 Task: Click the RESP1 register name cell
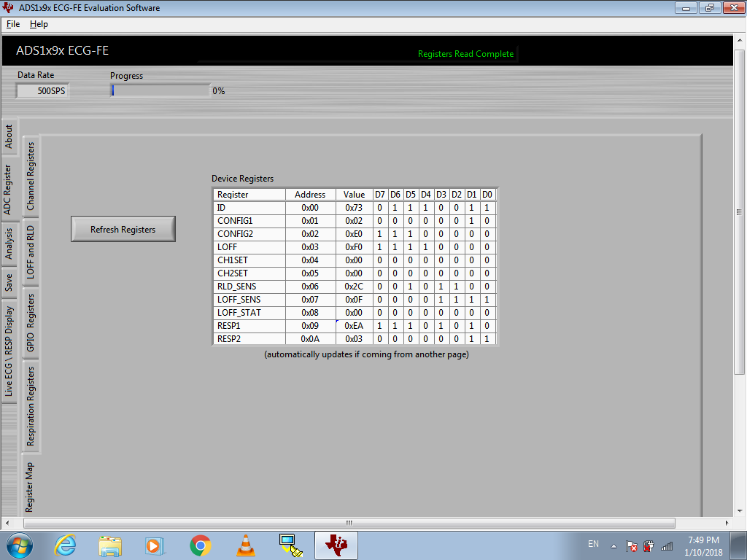pos(249,326)
